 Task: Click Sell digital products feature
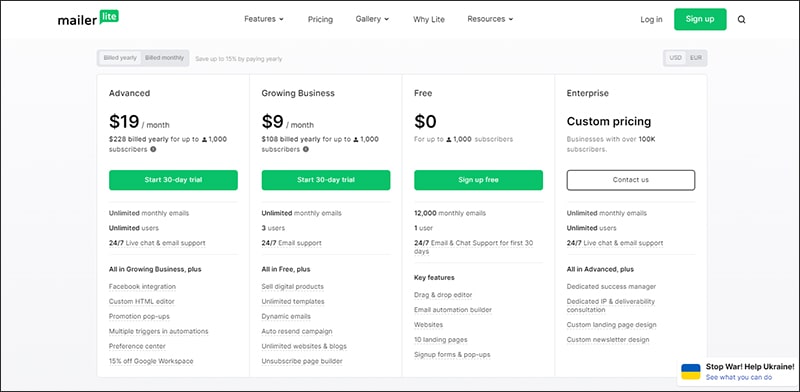coord(292,287)
